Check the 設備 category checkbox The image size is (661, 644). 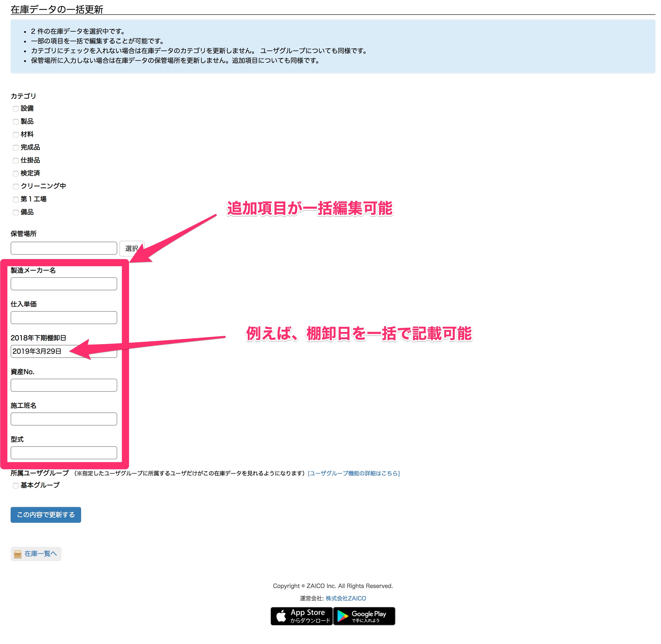(16, 109)
